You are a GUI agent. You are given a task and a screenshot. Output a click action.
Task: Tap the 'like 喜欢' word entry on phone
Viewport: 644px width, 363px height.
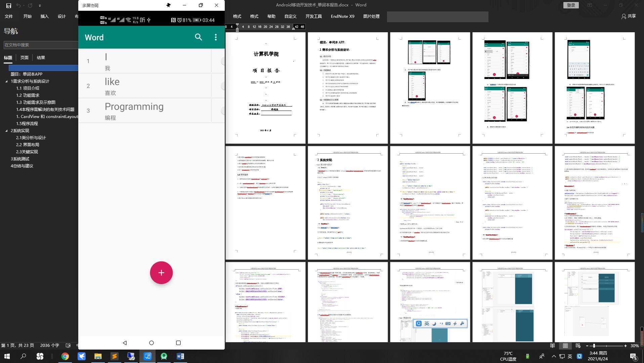pos(152,86)
